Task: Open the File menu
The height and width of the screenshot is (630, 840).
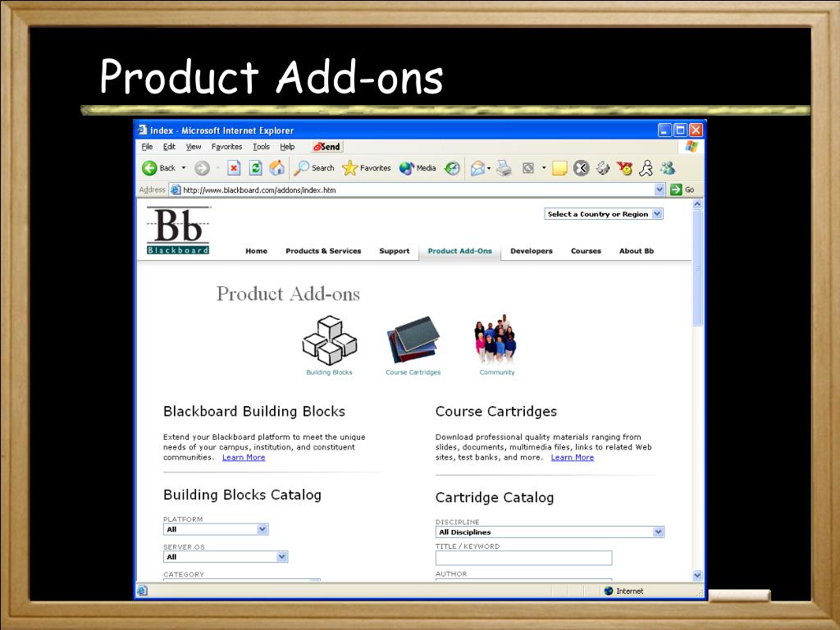Action: pyautogui.click(x=147, y=147)
